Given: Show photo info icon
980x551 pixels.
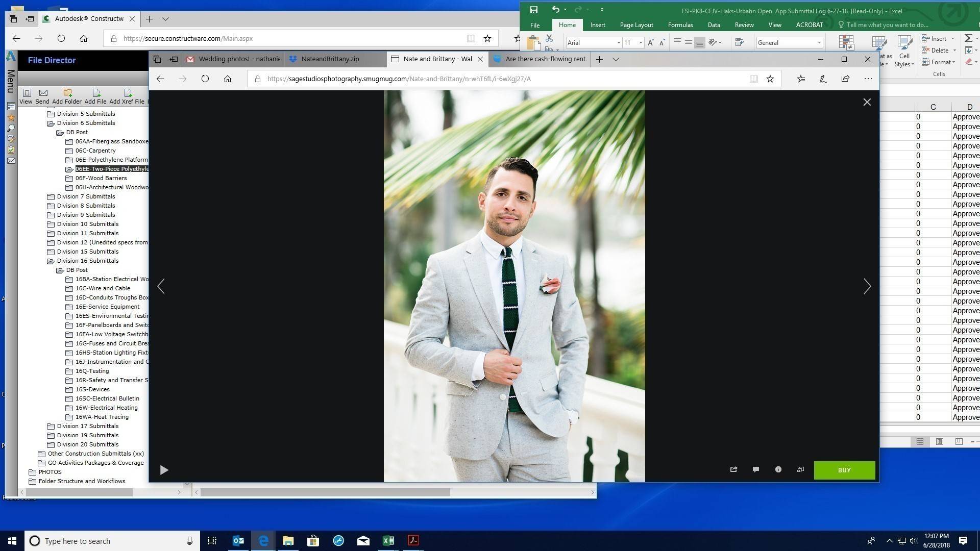Looking at the screenshot, I should (778, 469).
